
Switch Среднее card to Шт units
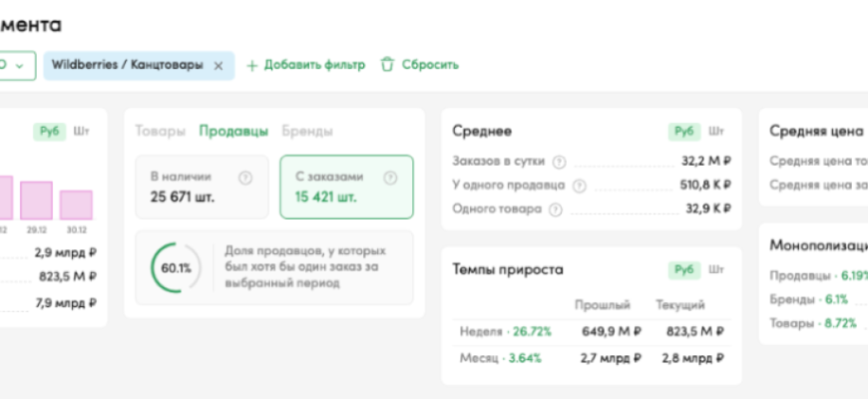click(716, 131)
